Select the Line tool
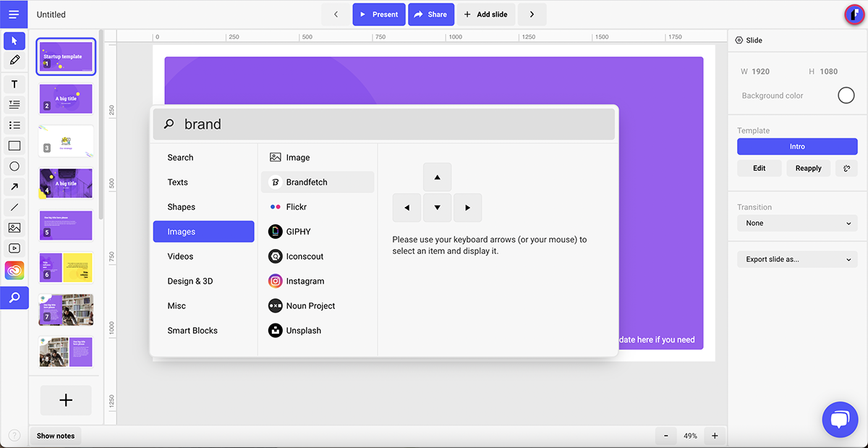Viewport: 868px width, 448px height. pos(14,208)
